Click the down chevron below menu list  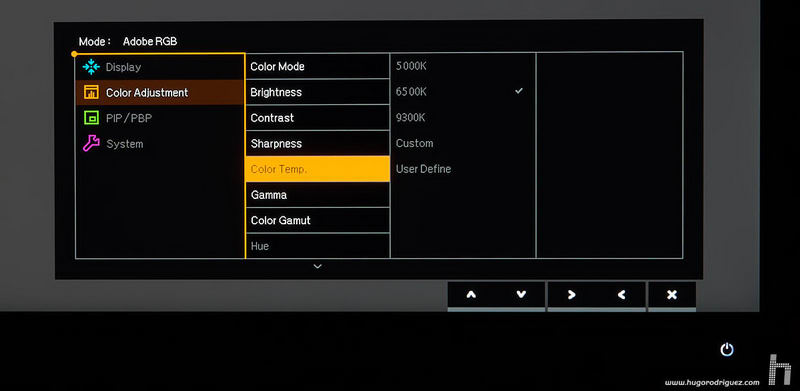pos(317,266)
